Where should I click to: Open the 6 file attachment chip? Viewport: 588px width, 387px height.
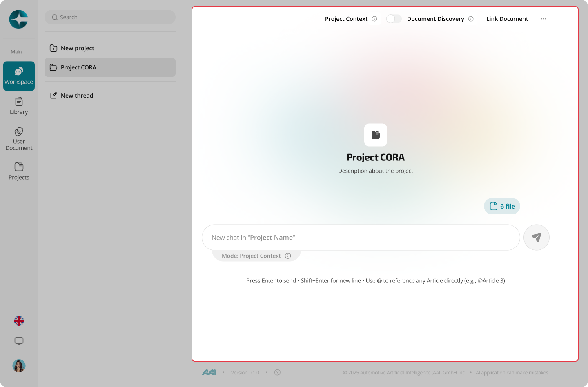[x=502, y=206]
